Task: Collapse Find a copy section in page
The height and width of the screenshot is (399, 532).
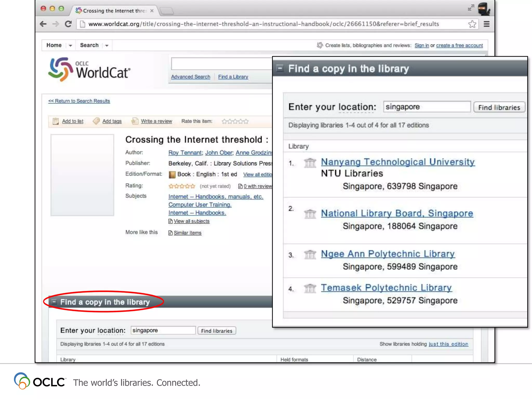Action: tap(54, 302)
